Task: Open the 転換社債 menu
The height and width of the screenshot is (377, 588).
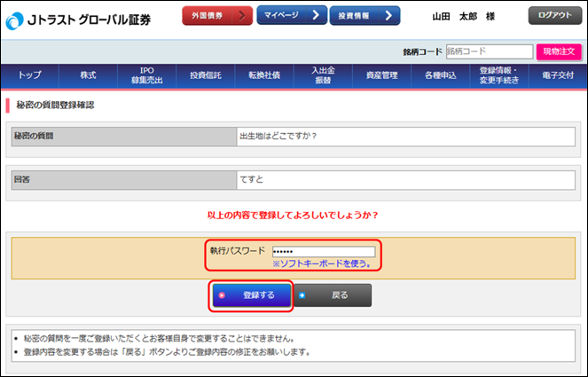Action: click(264, 75)
